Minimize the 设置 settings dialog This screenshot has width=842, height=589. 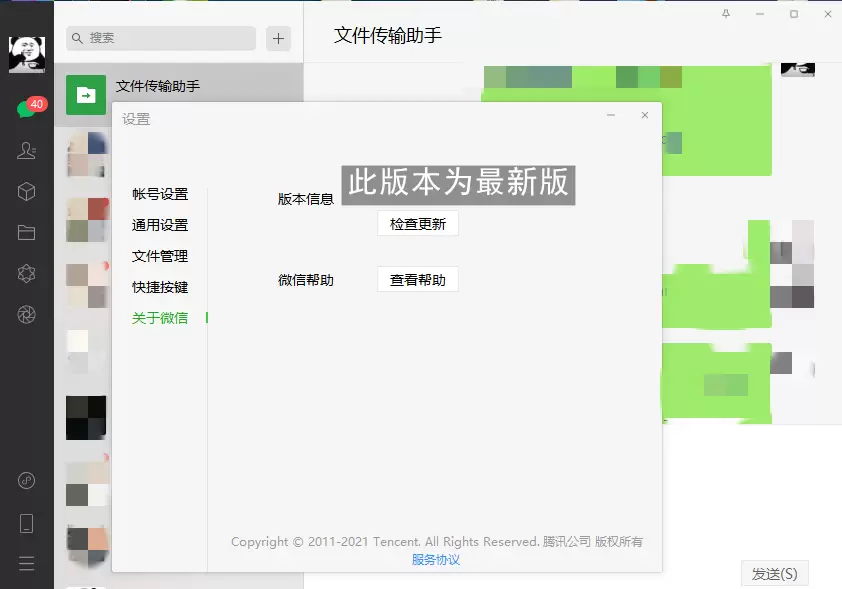pos(611,115)
